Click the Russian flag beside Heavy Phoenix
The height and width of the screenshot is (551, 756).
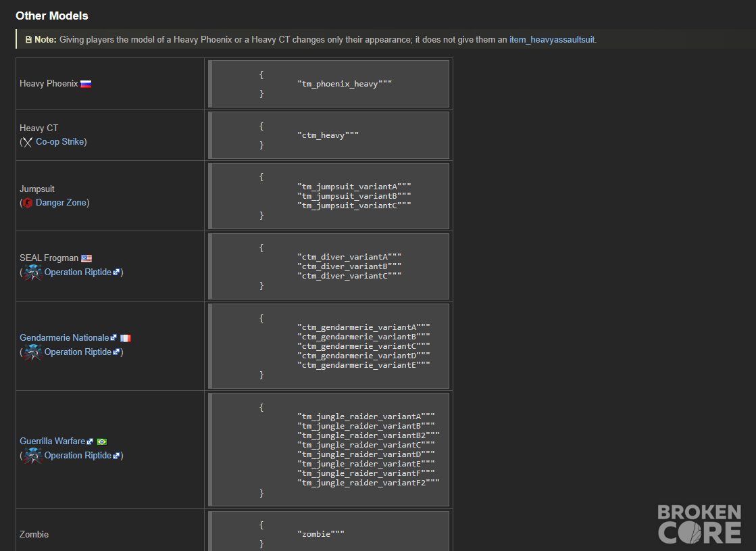coord(86,84)
